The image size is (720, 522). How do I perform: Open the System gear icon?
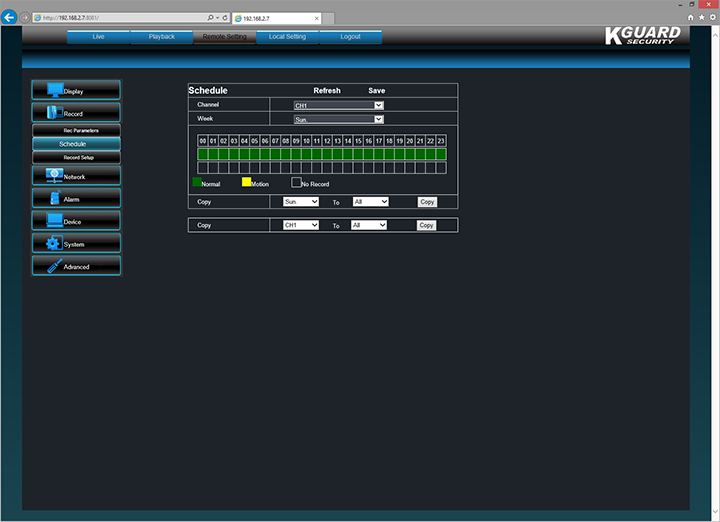coord(54,243)
